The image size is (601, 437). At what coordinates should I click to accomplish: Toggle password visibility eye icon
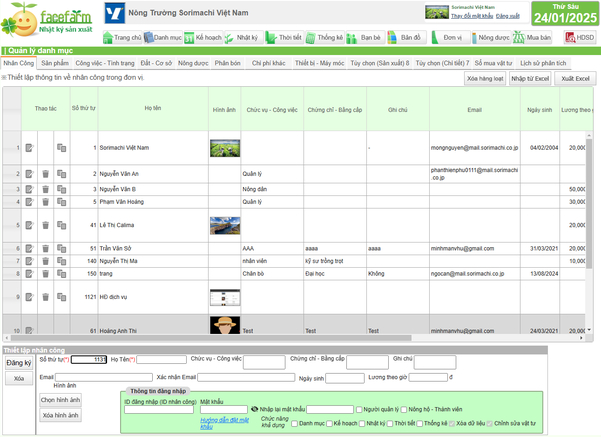pyautogui.click(x=254, y=409)
